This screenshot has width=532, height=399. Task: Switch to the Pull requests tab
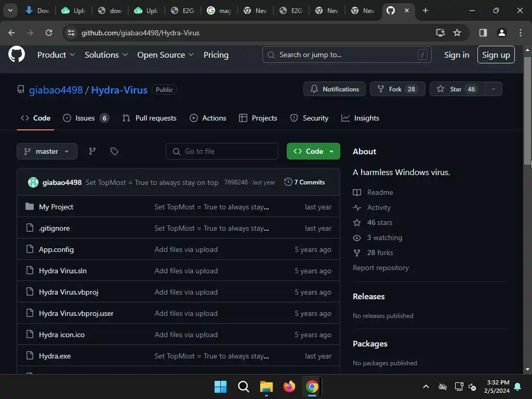(x=149, y=118)
